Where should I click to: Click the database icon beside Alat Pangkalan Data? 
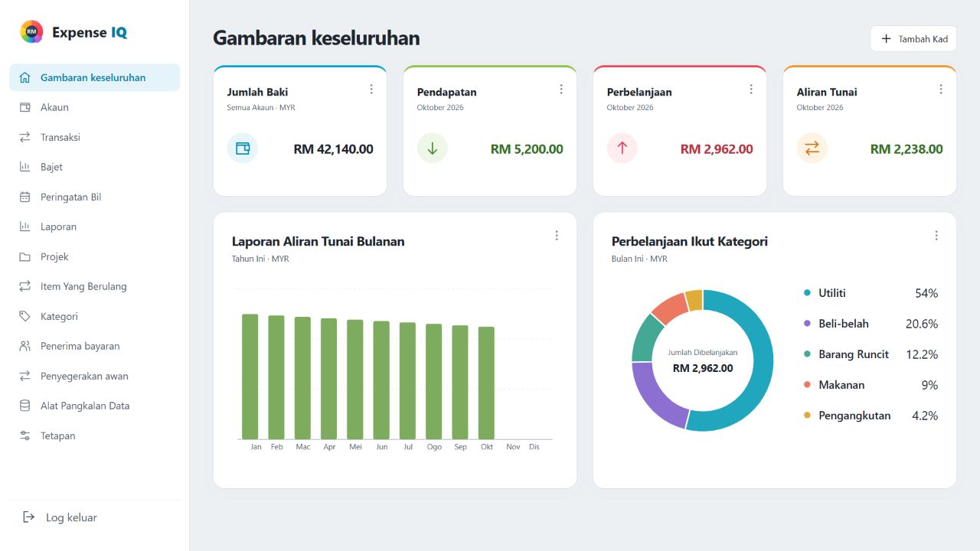25,406
